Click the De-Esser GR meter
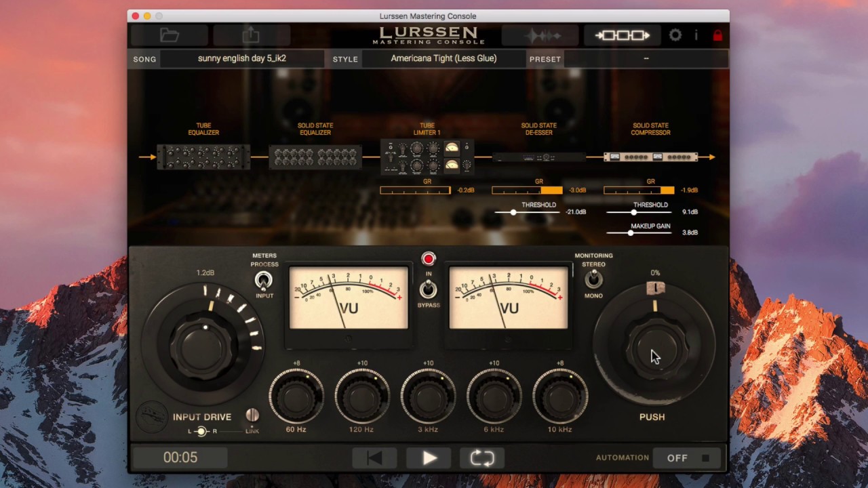 coord(527,190)
